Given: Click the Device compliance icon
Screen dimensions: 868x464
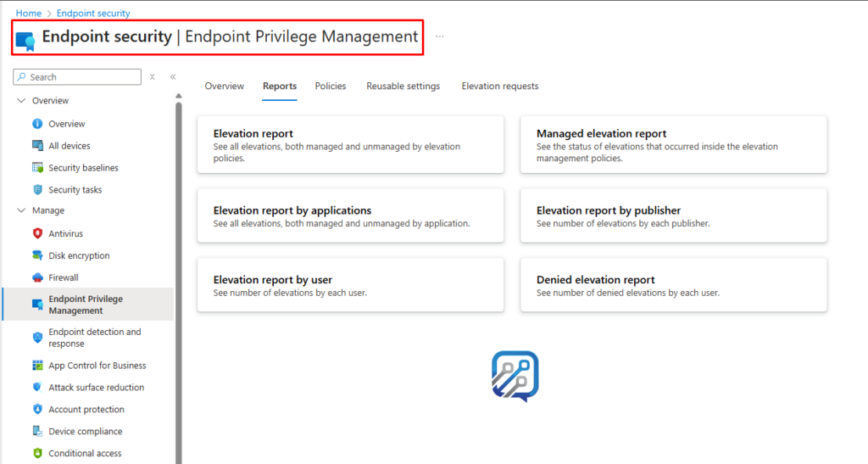Looking at the screenshot, I should [x=37, y=431].
